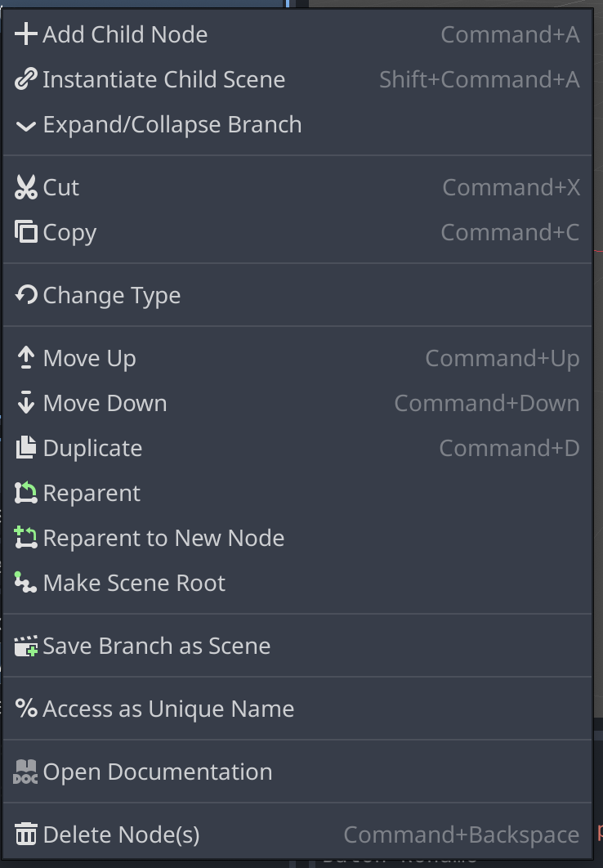The image size is (603, 868).
Task: Select the green Reparent node icon
Action: pyautogui.click(x=25, y=493)
